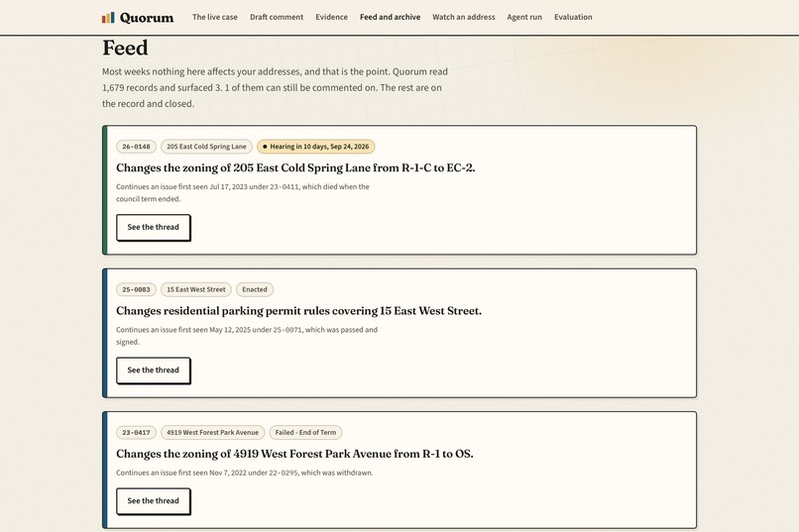Screen dimensions: 799x532
Task: Click the 26-0148 bill number tag
Action: [136, 147]
